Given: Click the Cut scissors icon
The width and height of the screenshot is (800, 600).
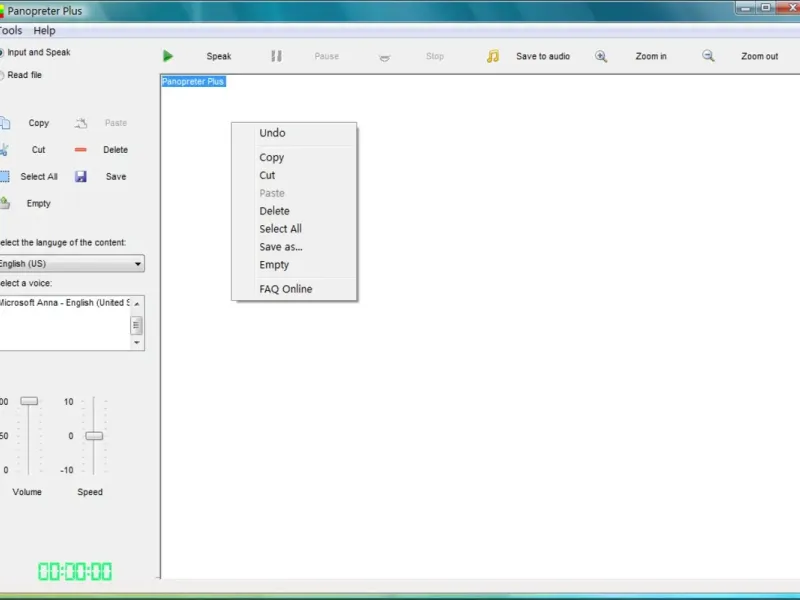Looking at the screenshot, I should tap(4, 149).
